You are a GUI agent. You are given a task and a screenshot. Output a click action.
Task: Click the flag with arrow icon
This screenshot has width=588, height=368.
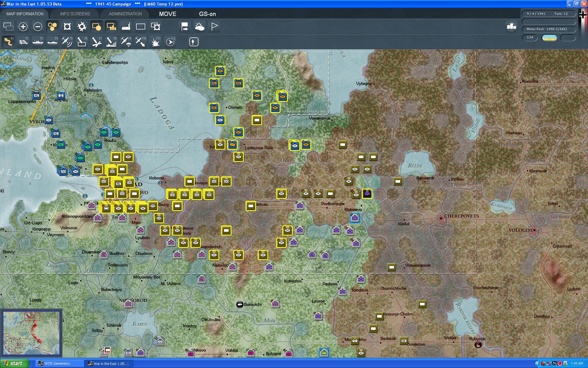(x=185, y=27)
